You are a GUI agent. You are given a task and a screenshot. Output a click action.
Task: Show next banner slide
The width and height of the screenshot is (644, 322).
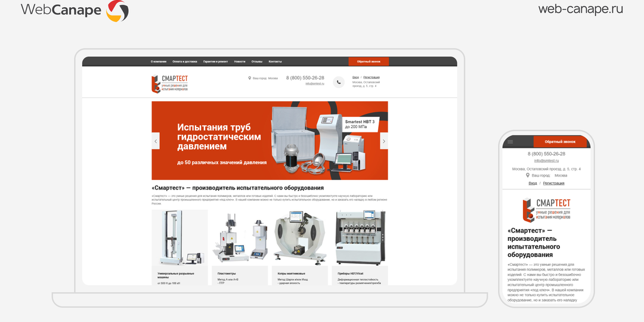click(x=384, y=141)
